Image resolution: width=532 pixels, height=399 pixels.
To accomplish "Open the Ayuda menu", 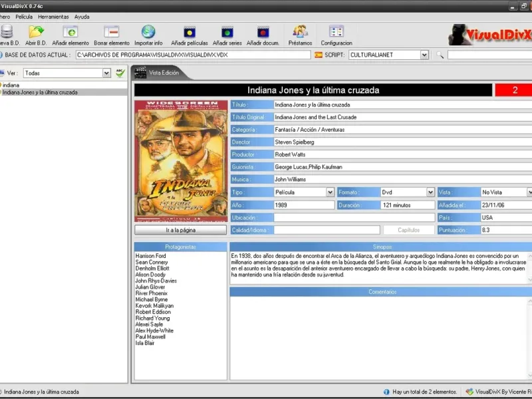I will [82, 17].
